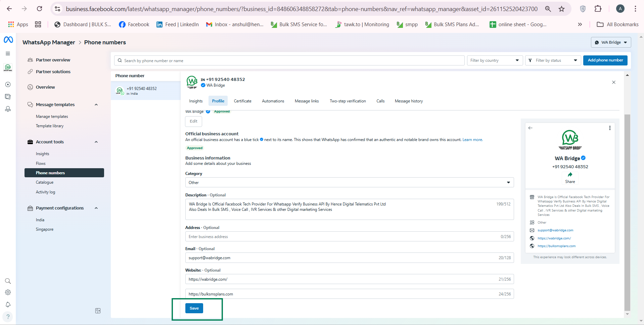This screenshot has height=325, width=644.
Task: Show more bookmarks chevron
Action: (x=580, y=25)
